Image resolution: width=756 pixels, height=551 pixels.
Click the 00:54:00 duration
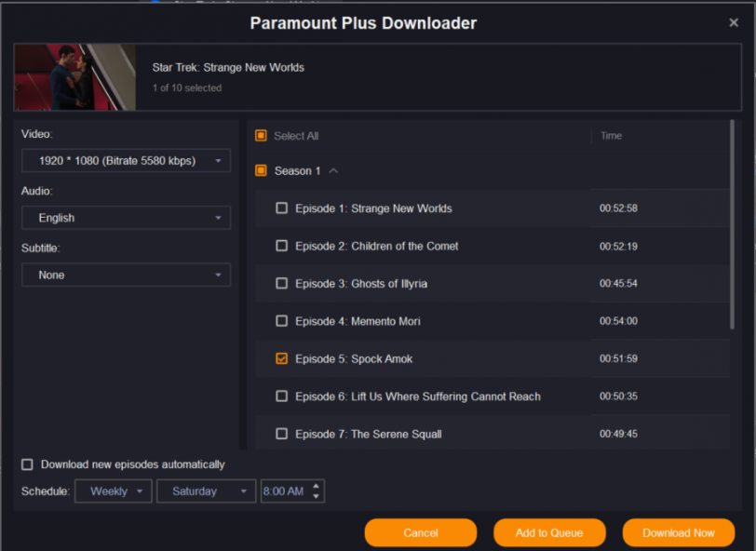pos(618,321)
